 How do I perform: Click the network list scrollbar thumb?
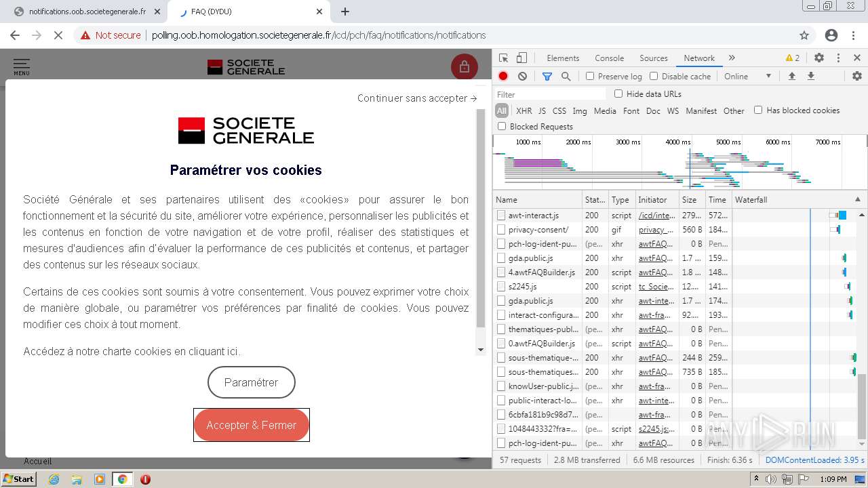(862, 406)
